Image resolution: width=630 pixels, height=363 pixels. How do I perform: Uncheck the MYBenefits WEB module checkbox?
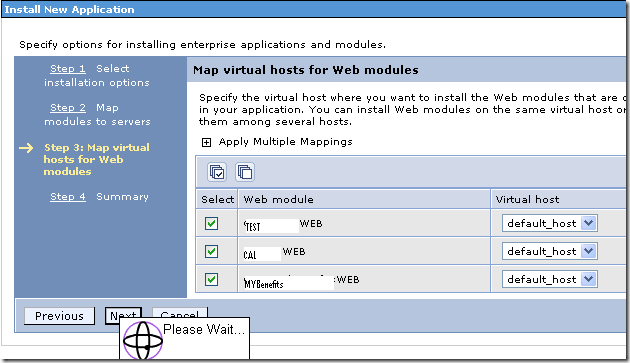click(x=211, y=279)
